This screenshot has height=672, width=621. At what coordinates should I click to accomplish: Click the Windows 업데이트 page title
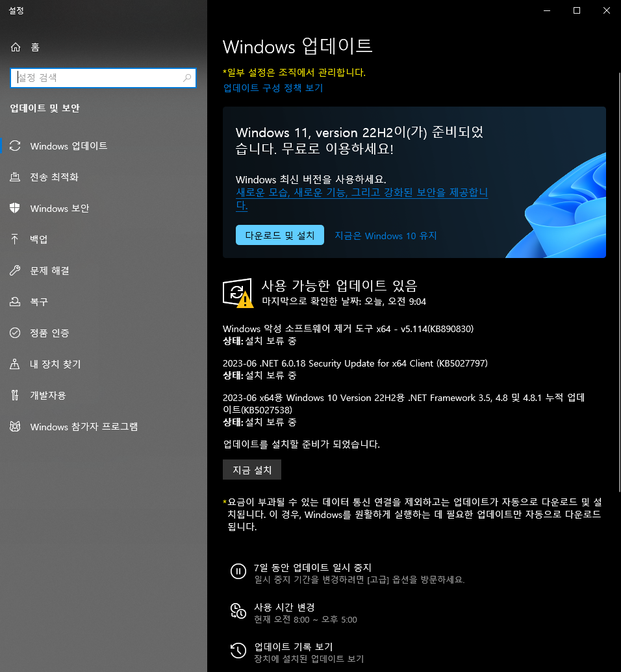tap(298, 46)
